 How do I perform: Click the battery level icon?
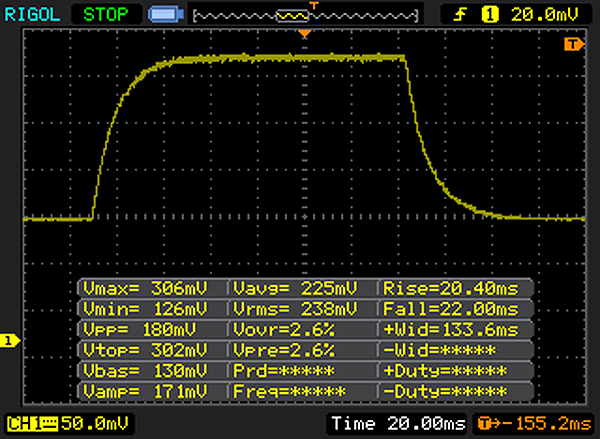[165, 16]
